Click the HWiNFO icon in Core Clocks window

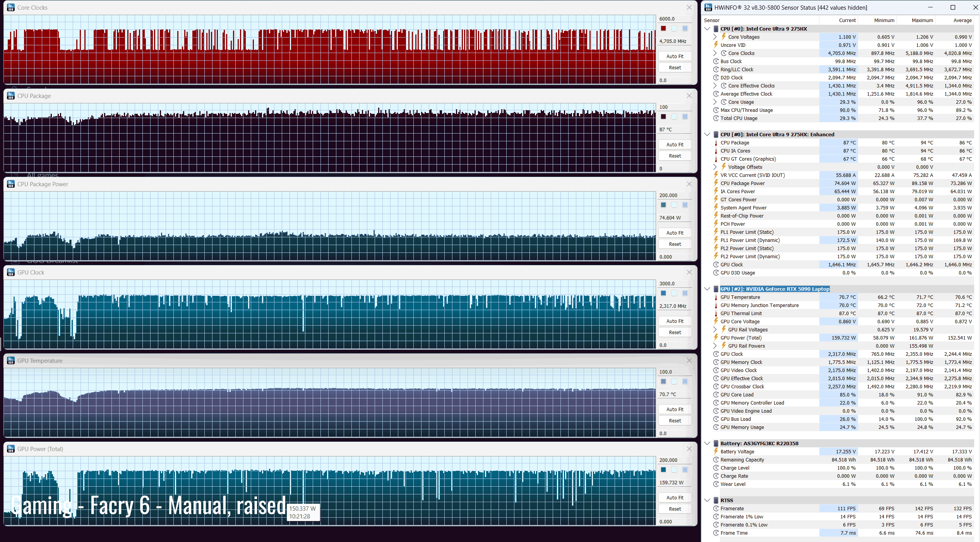11,7
